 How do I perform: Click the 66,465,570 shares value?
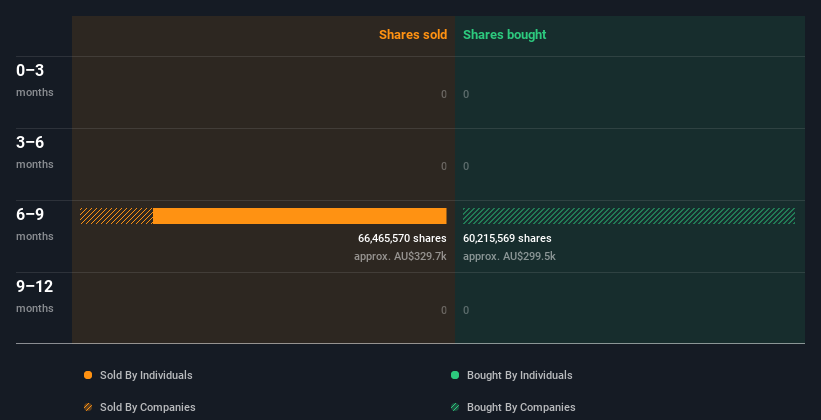point(402,238)
